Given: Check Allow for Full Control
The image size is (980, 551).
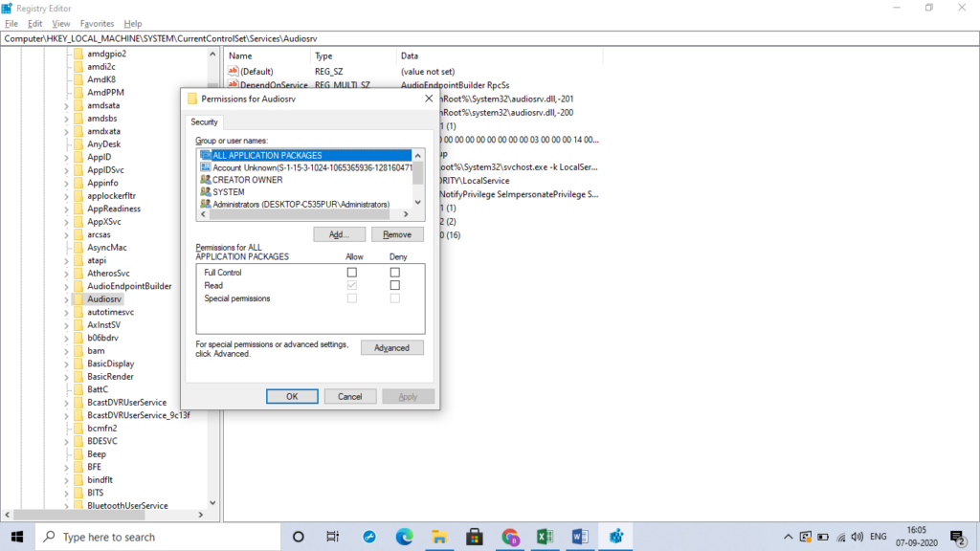Looking at the screenshot, I should click(x=352, y=273).
